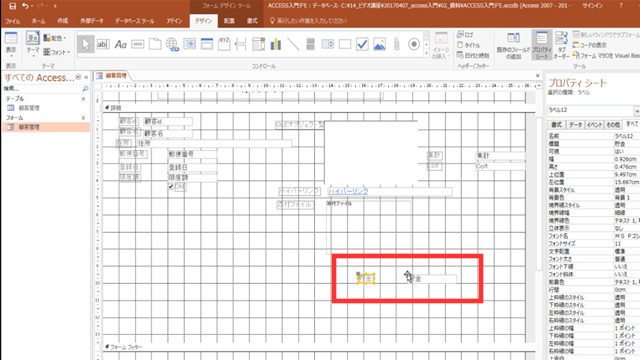This screenshot has width=640, height=360.
Task: Select the Toggle Button control icon
Action: tap(310, 44)
